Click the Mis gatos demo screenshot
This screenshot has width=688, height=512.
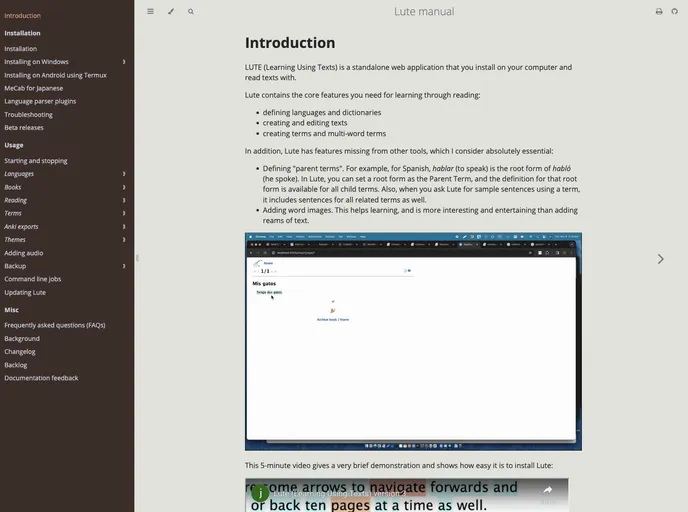point(413,342)
